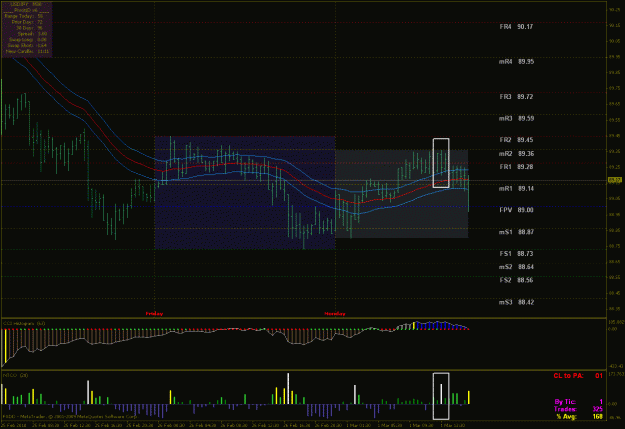The width and height of the screenshot is (625, 429).
Task: Select the mS3 88.42 support label
Action: tap(516, 302)
